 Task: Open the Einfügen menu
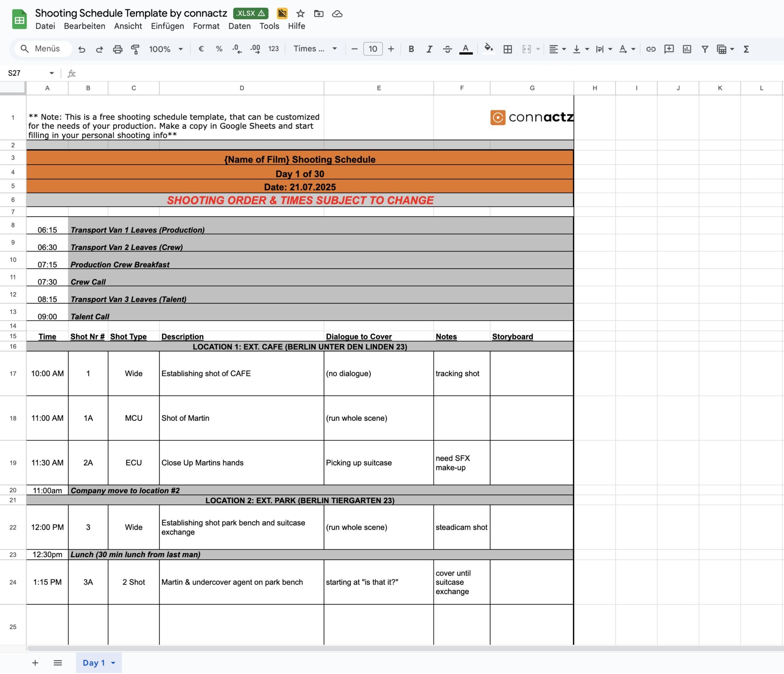(x=167, y=26)
